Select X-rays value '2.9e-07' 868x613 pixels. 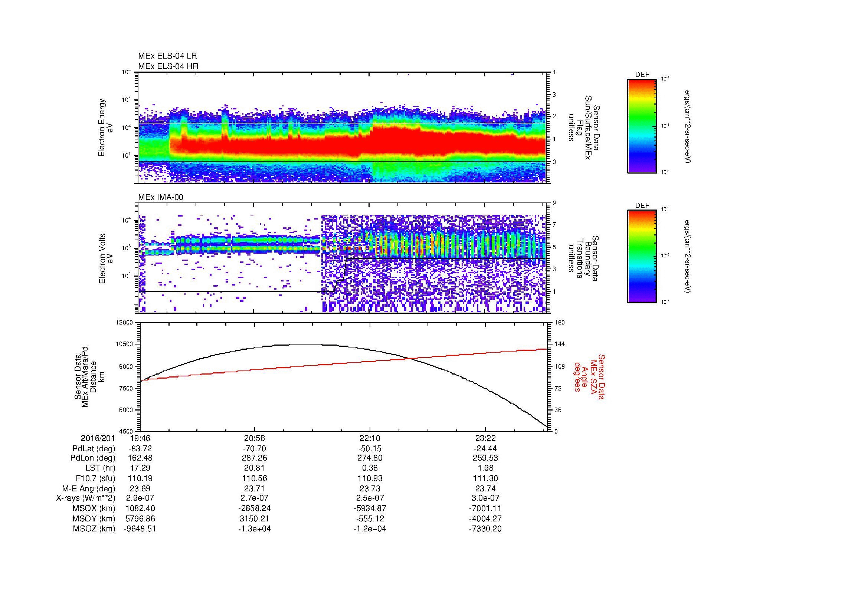coord(140,498)
